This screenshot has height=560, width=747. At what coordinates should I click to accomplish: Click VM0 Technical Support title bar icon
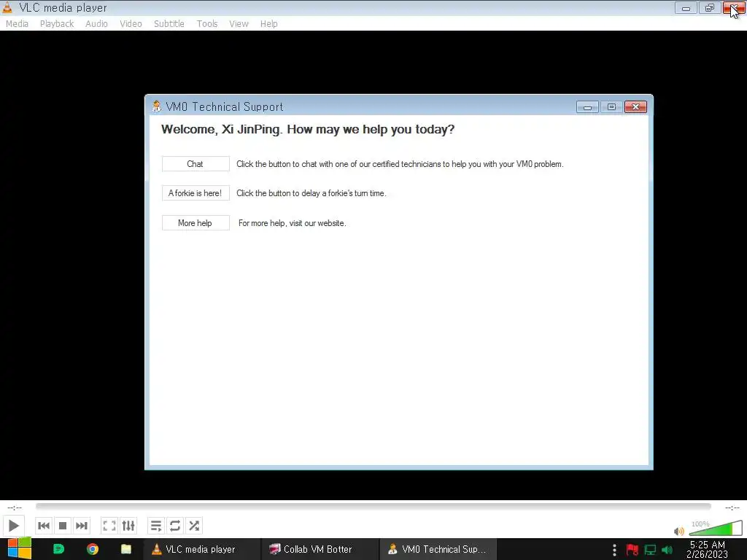tap(156, 106)
